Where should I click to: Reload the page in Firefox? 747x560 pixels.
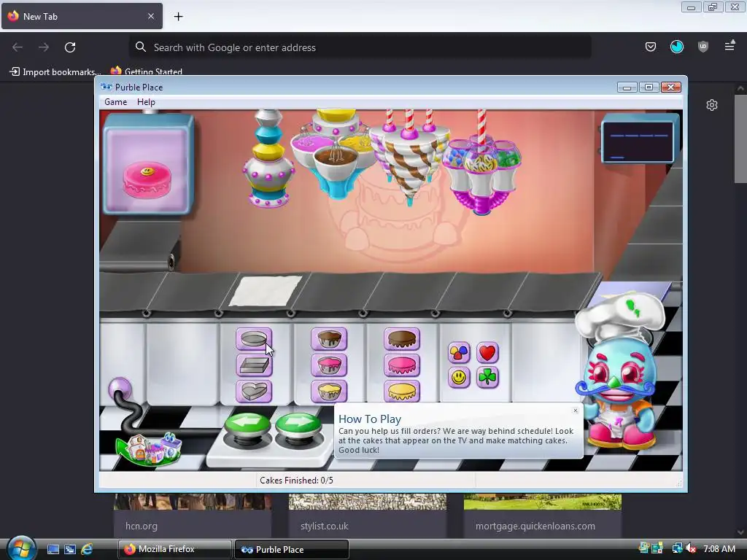click(70, 47)
